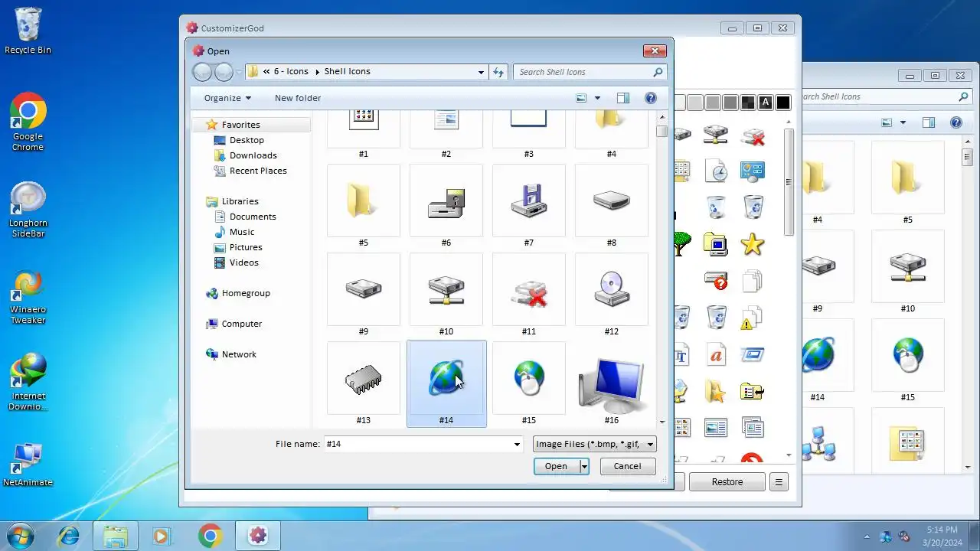Open Videos library

click(243, 262)
